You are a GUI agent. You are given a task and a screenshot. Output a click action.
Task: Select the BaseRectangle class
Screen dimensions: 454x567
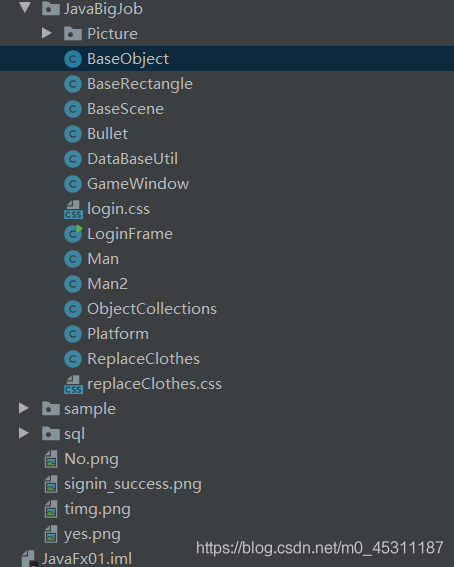point(140,84)
